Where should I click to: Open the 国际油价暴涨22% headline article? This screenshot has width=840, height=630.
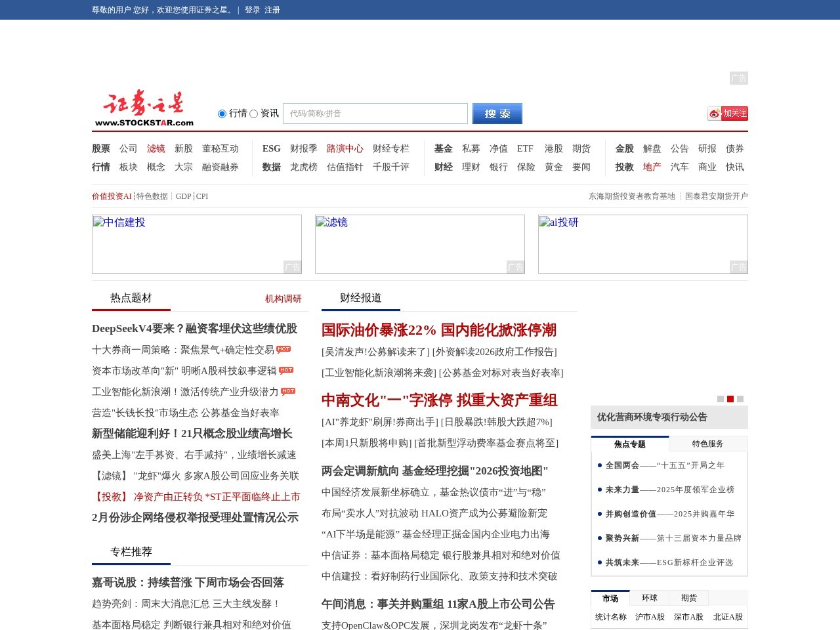pos(438,331)
